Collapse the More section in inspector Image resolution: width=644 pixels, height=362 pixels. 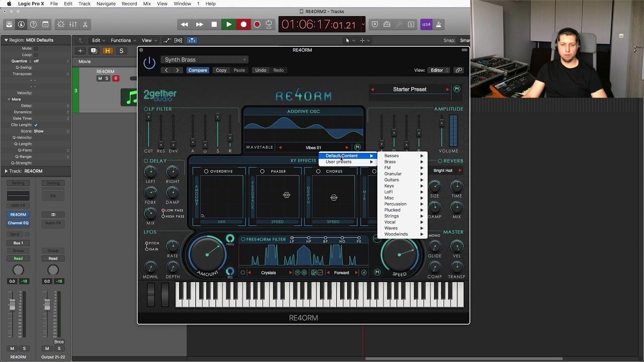[9, 99]
